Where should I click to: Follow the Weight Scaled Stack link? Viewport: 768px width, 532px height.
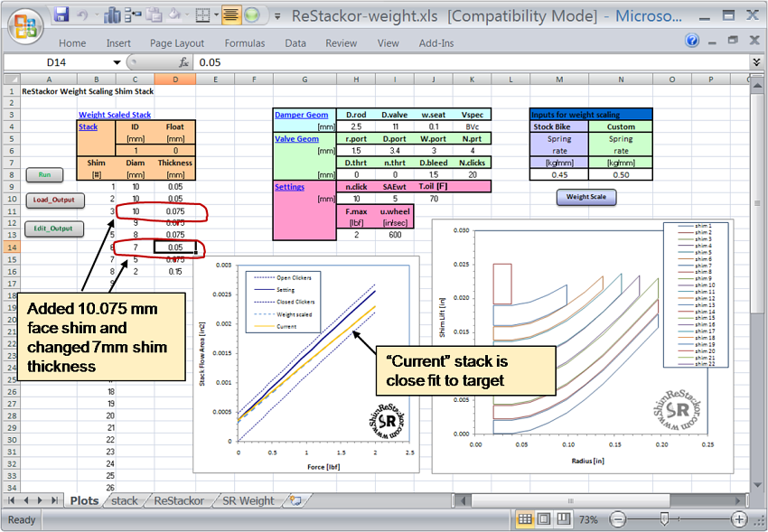click(x=115, y=115)
